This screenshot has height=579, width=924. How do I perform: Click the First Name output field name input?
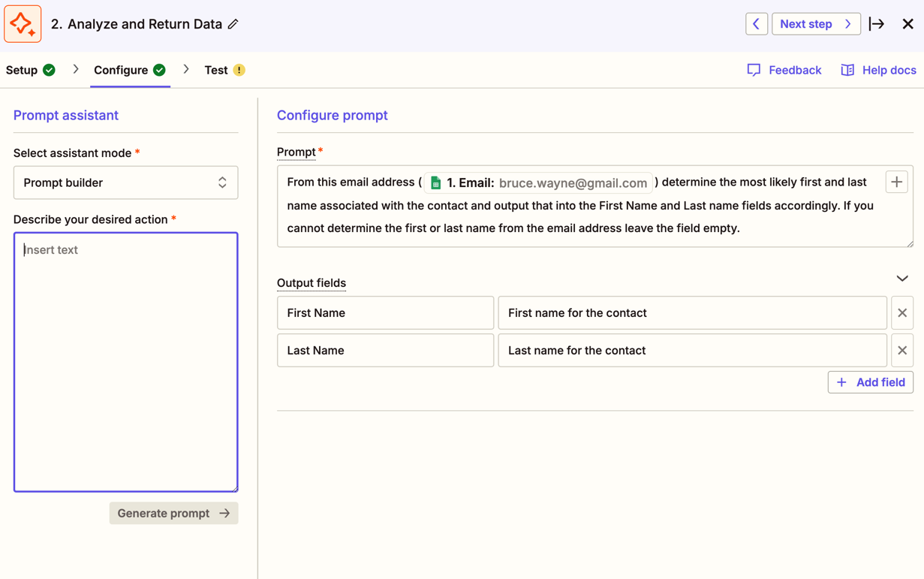[x=385, y=313]
